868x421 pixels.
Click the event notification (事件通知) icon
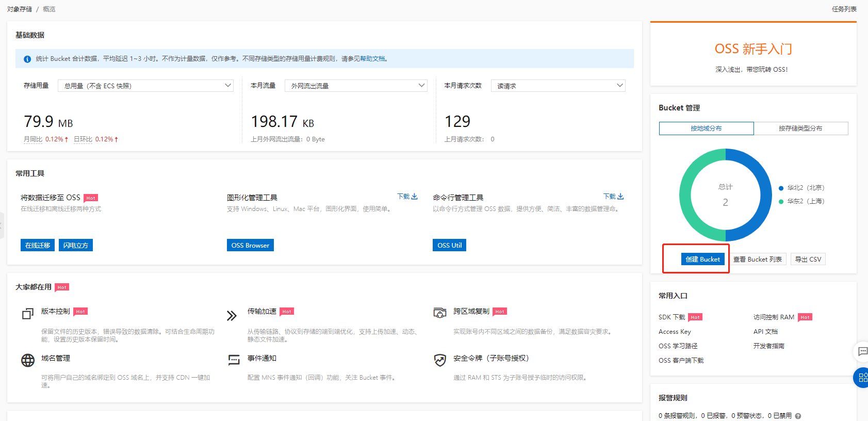[234, 360]
